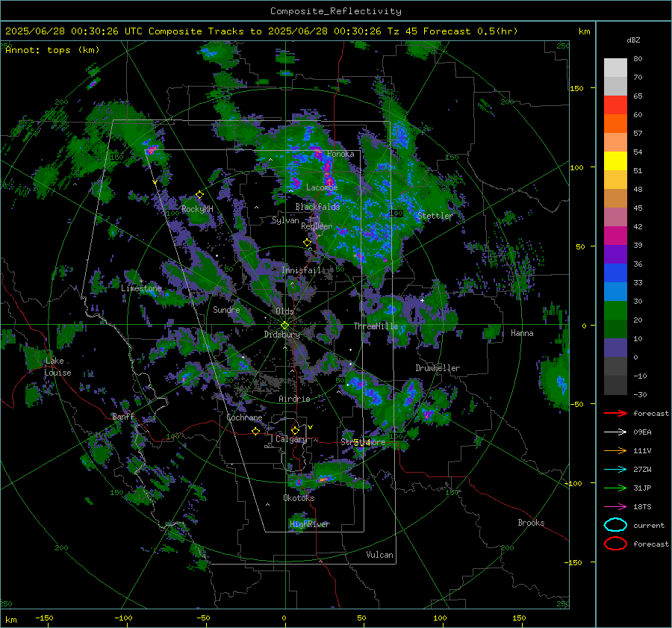Image resolution: width=672 pixels, height=628 pixels.
Task: Click the bright green 20–30 dBZ swatch
Action: point(615,311)
